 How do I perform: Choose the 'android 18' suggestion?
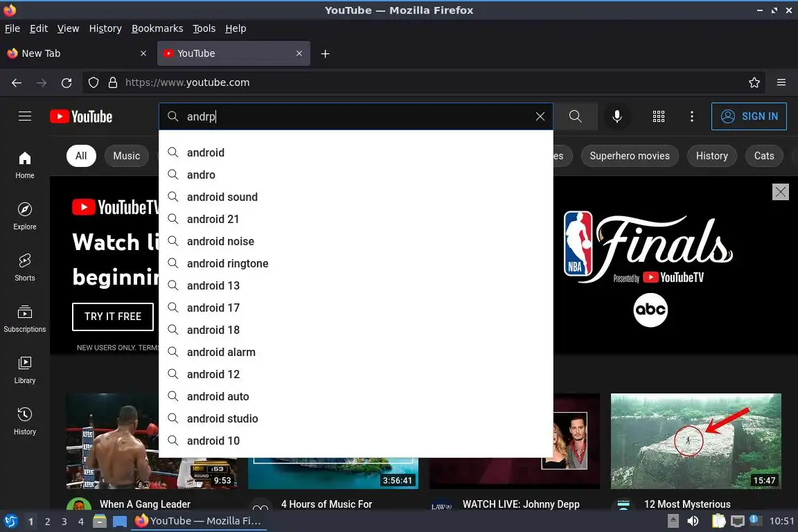[x=356, y=330]
